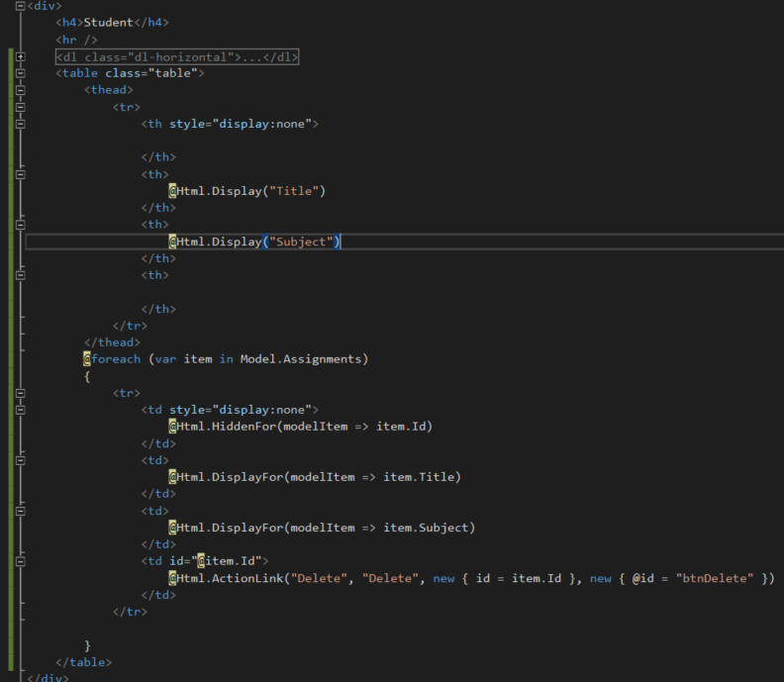This screenshot has width=784, height=682.
Task: Collapse the tr row inside thead
Action: [20, 107]
